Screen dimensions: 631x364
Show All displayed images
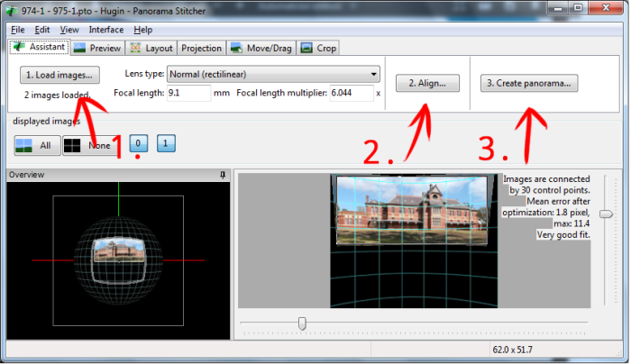click(x=37, y=146)
